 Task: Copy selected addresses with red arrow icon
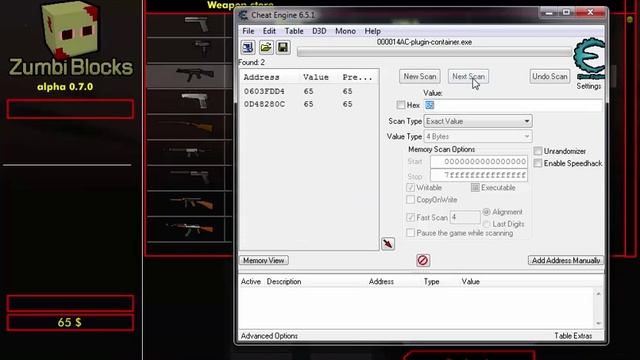(x=388, y=244)
